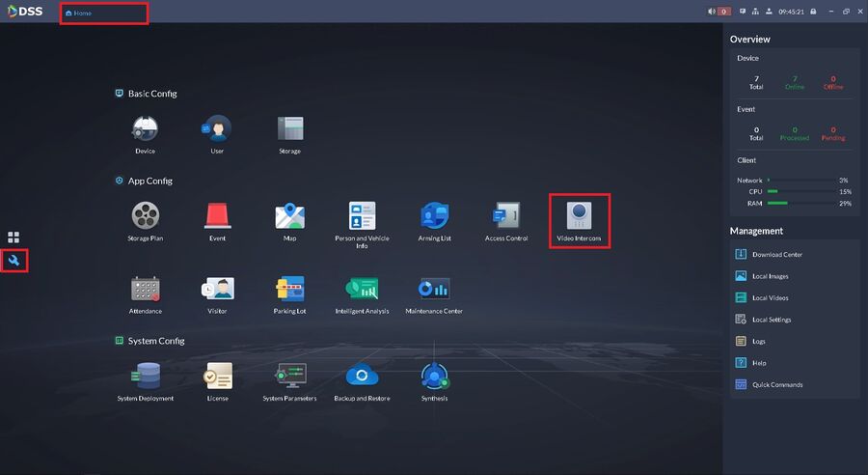Click the System Config section heading
This screenshot has width=868, height=475.
pyautogui.click(x=156, y=341)
